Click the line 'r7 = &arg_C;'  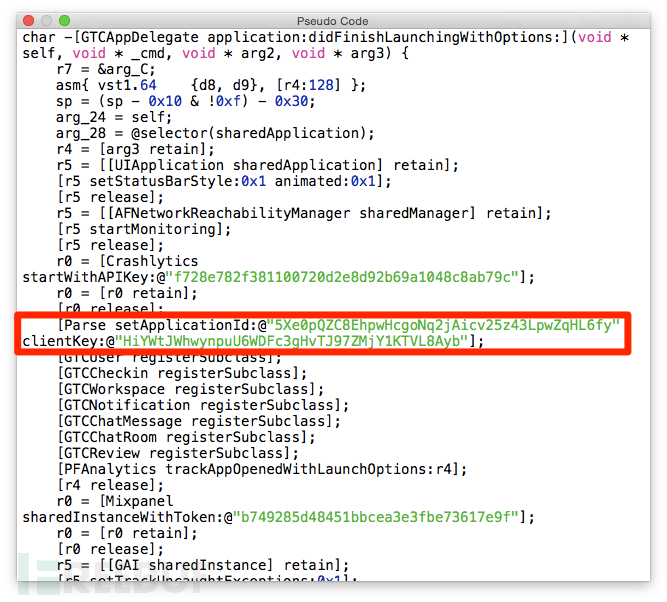[105, 69]
